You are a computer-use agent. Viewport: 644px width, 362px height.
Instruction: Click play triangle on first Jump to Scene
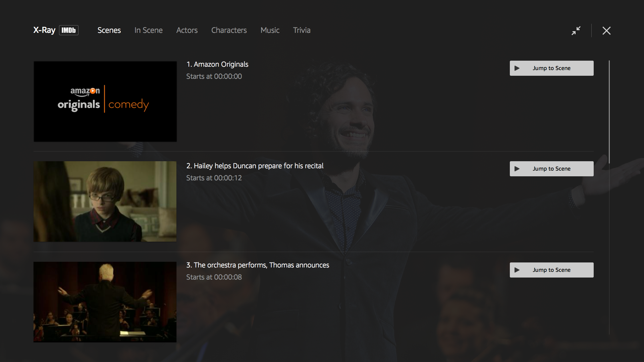point(517,68)
